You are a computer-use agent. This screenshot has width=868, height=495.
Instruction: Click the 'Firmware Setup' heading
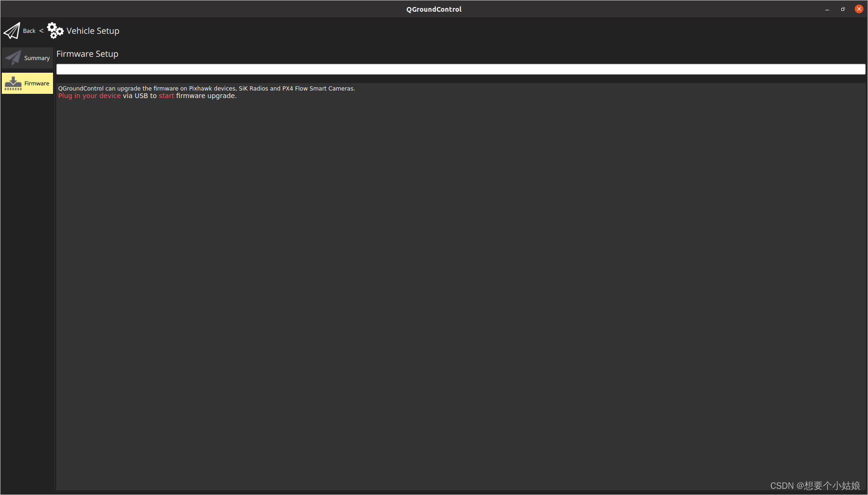pyautogui.click(x=87, y=54)
